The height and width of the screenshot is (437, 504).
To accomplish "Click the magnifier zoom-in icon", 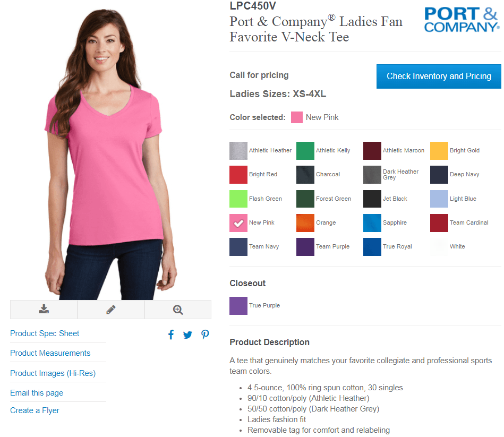I will (178, 310).
